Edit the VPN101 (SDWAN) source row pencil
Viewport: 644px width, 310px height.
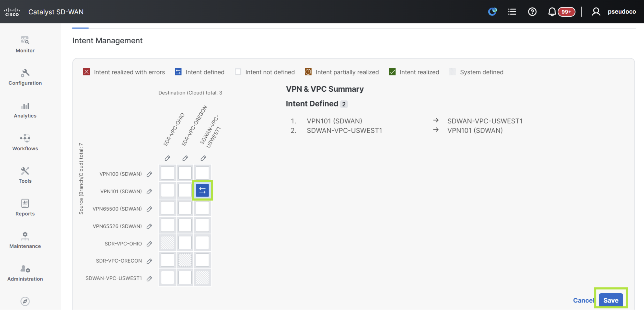coord(149,192)
